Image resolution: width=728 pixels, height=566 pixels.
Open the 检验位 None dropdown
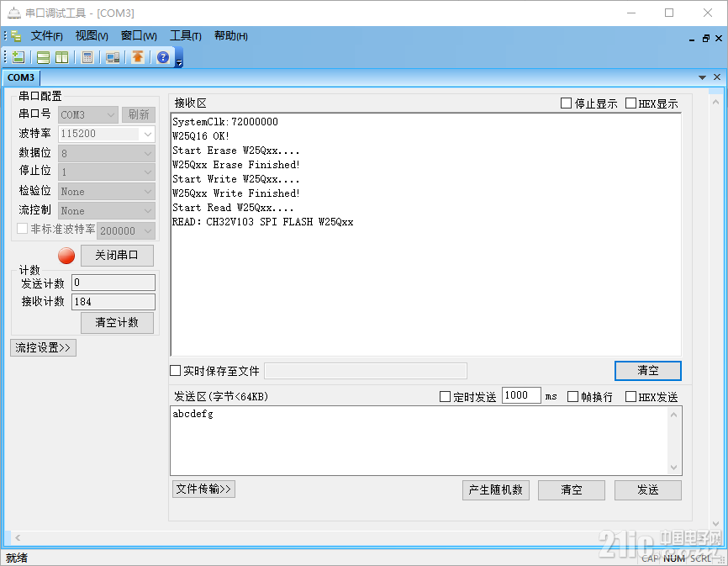[x=107, y=191]
